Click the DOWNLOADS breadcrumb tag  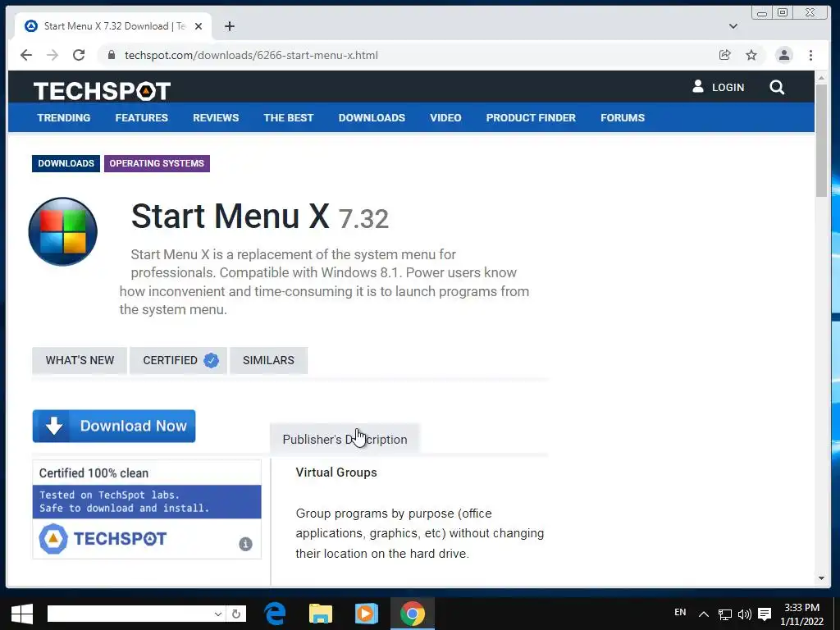click(66, 163)
